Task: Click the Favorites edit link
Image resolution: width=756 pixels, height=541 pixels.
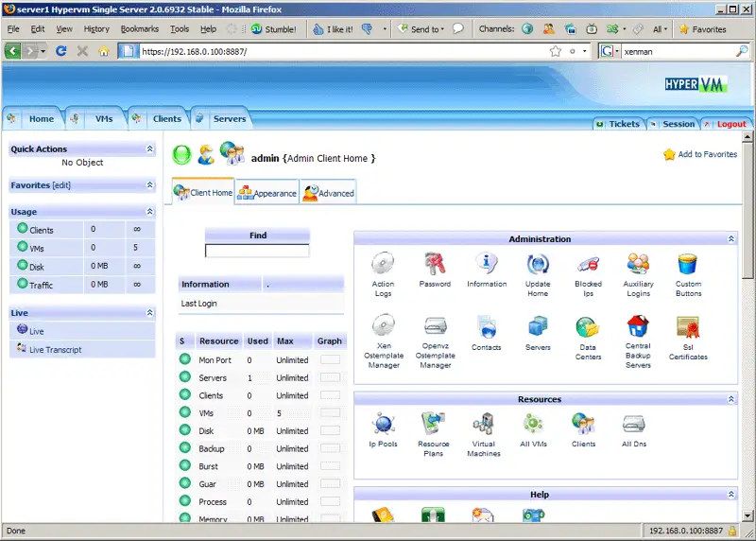Action: tap(61, 185)
